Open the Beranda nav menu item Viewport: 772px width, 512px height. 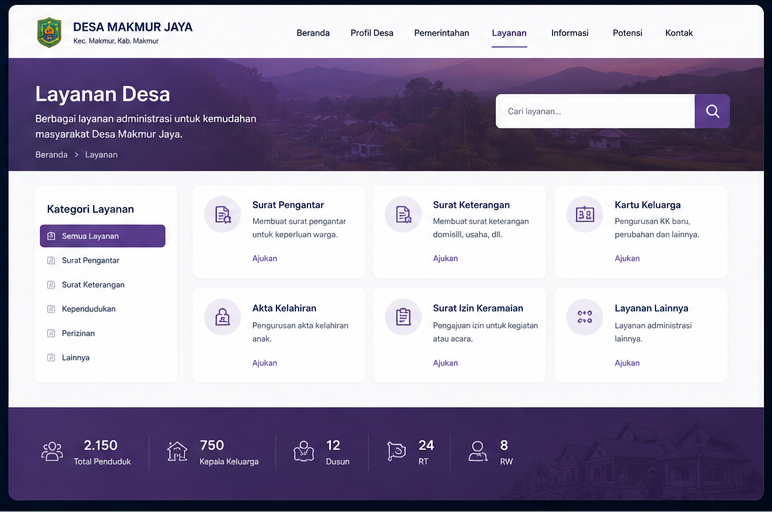point(313,33)
